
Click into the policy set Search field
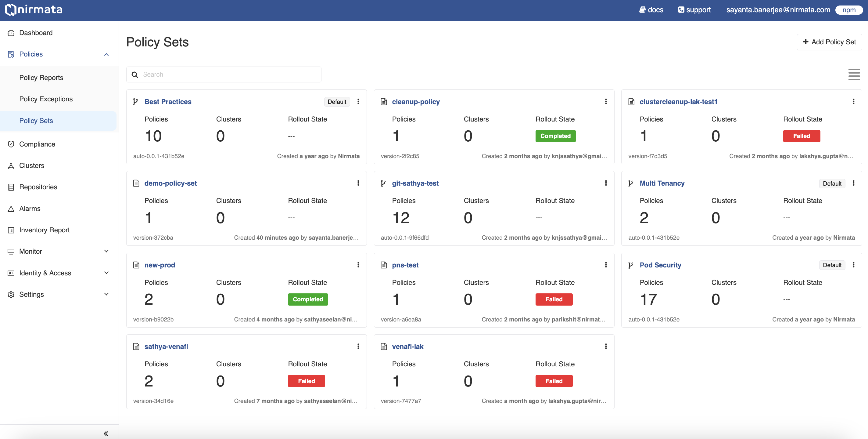click(224, 74)
